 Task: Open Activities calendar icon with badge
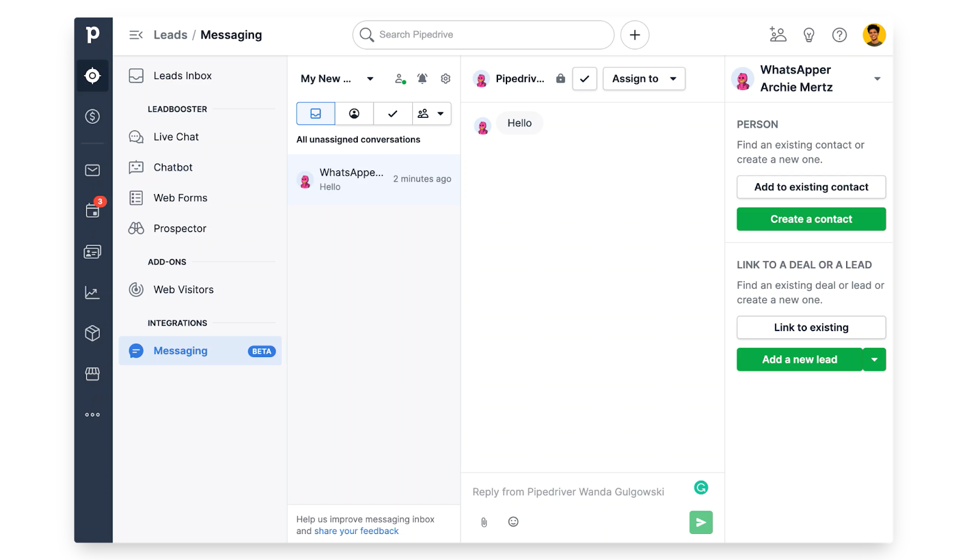92,210
